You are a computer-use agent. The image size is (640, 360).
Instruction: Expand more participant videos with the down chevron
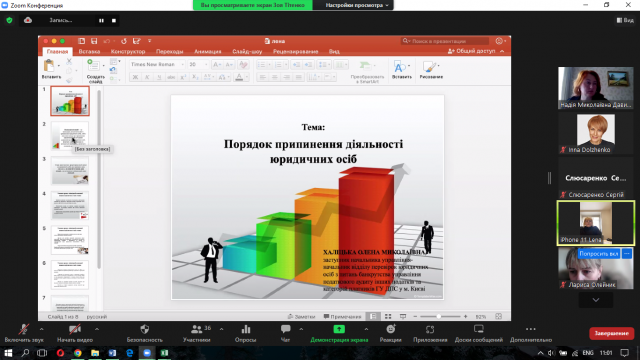tap(596, 300)
